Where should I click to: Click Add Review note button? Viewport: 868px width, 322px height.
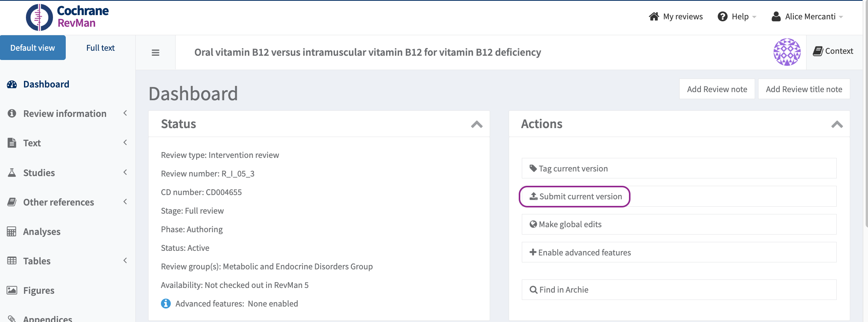[x=717, y=89]
